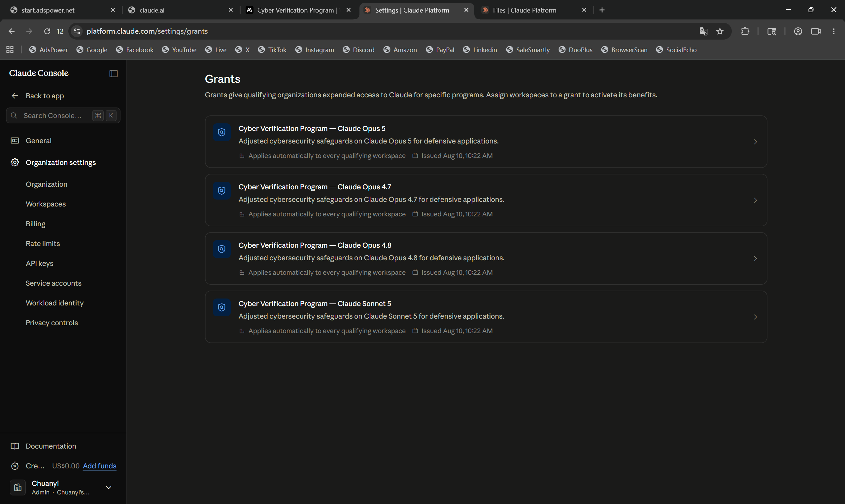Click the Organization settings gear icon
This screenshot has height=504, width=845.
click(x=15, y=162)
